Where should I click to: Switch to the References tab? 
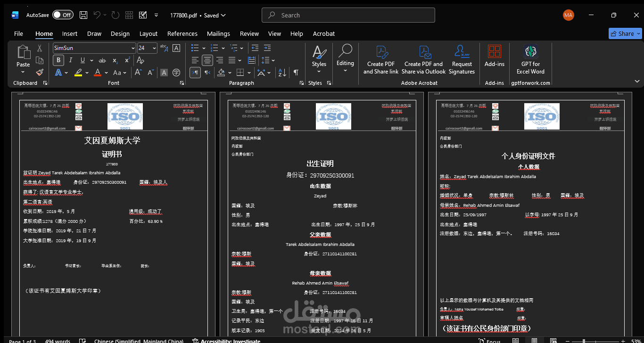(x=182, y=33)
